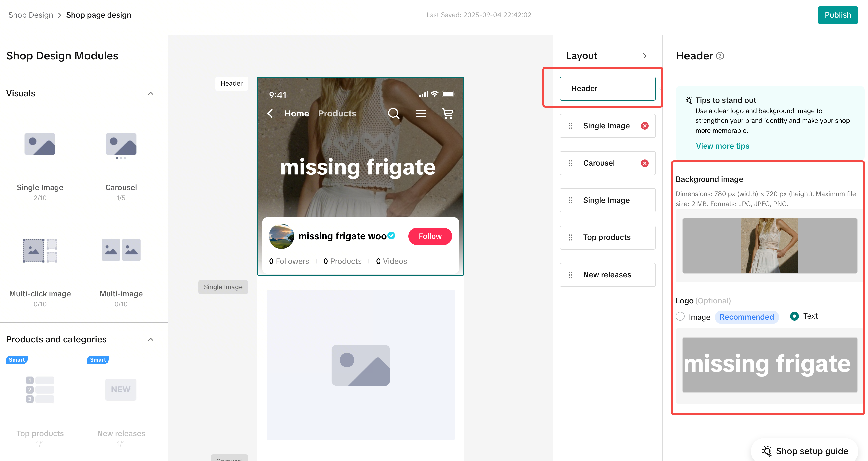
Task: Click the Top products smart module icon
Action: [40, 390]
